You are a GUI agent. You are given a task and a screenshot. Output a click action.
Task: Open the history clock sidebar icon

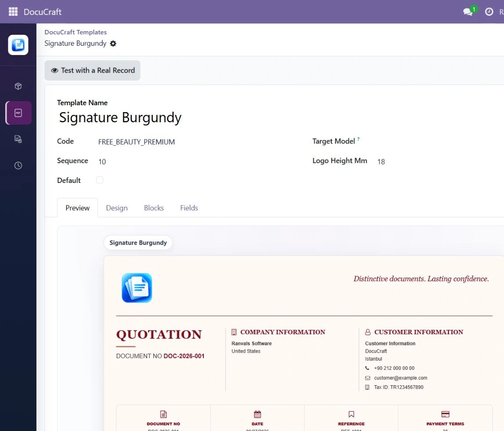pos(18,166)
